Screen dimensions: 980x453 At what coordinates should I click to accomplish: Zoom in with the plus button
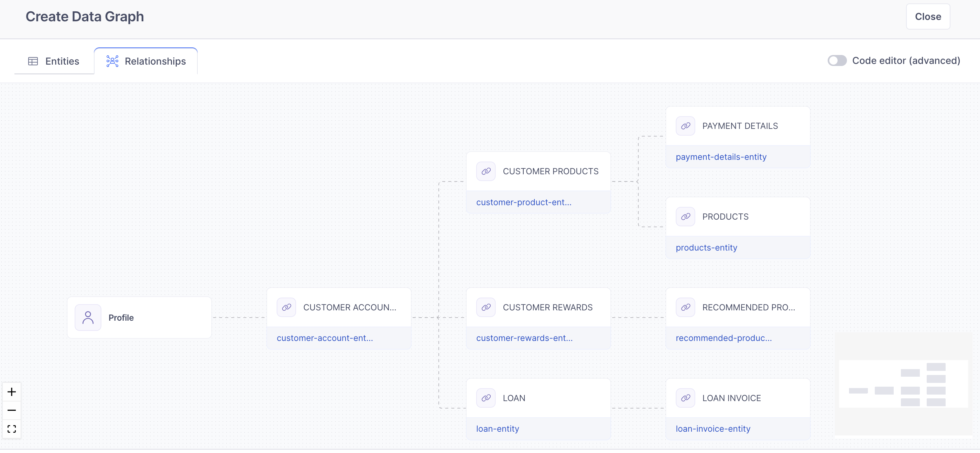[12, 392]
